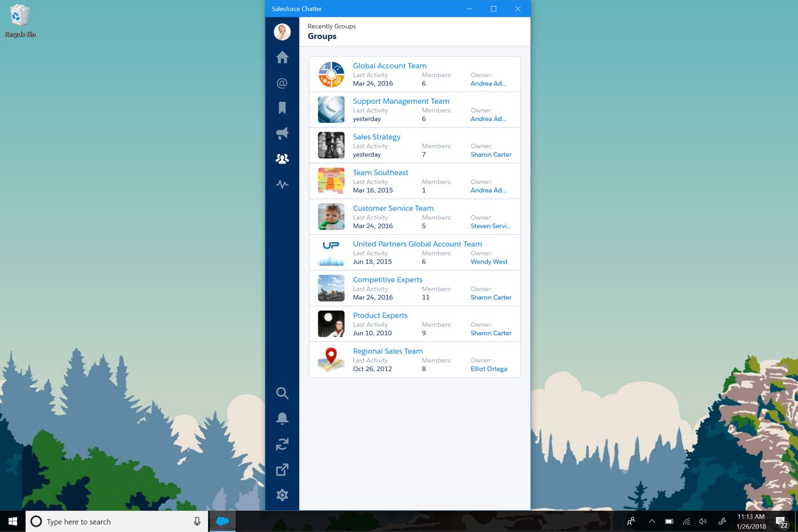The height and width of the screenshot is (532, 798).
Task: Click the Product Experts thumbnail
Action: tap(331, 324)
